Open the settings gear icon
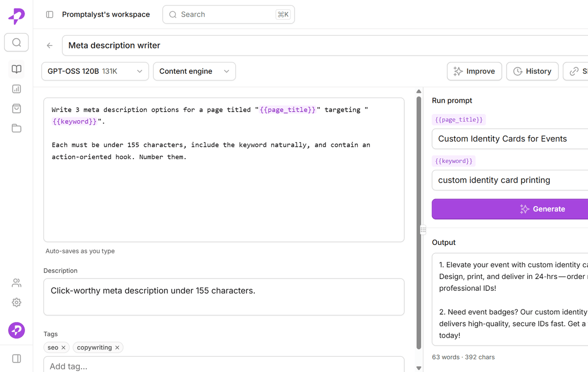Image resolution: width=588 pixels, height=372 pixels. pyautogui.click(x=17, y=302)
